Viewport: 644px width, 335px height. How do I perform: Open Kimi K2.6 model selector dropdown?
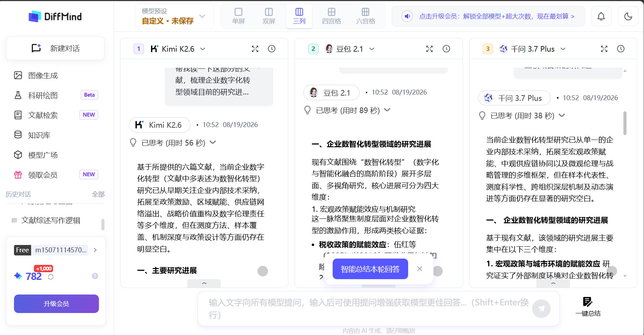(178, 49)
